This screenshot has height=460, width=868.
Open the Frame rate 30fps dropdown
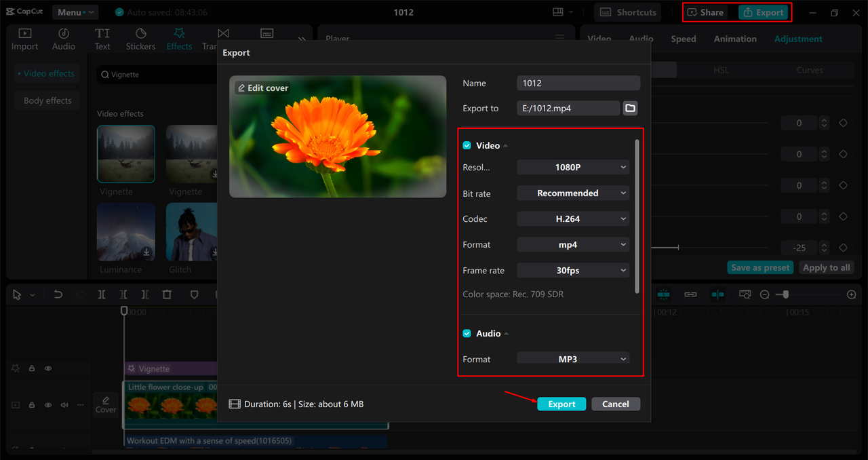pos(573,270)
